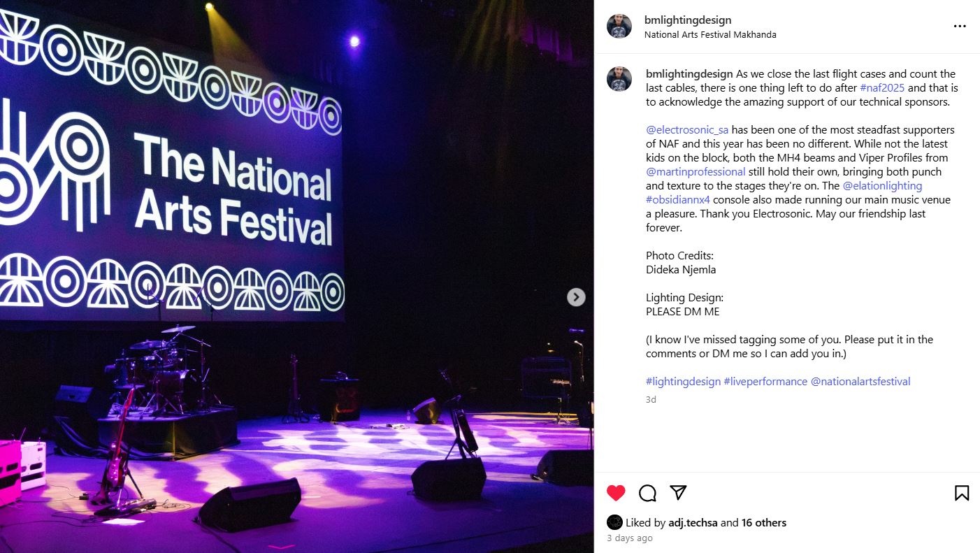Open the #naf2025 hashtag
The image size is (980, 553).
point(882,88)
